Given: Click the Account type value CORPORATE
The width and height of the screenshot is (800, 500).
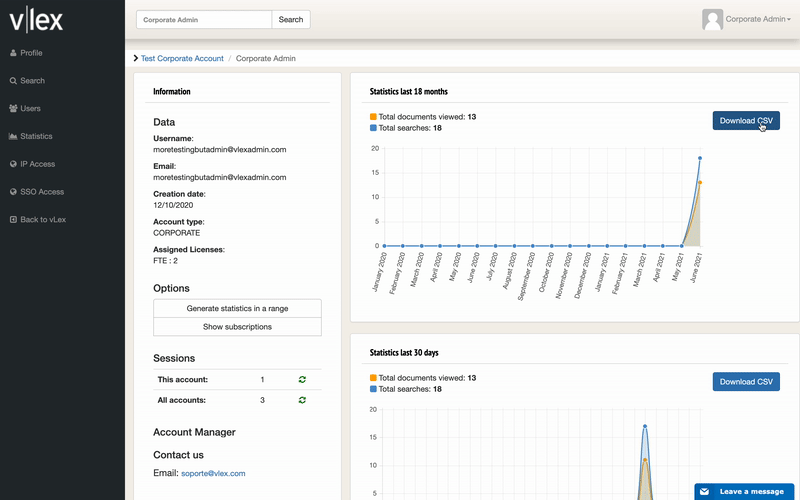Looking at the screenshot, I should tap(177, 233).
